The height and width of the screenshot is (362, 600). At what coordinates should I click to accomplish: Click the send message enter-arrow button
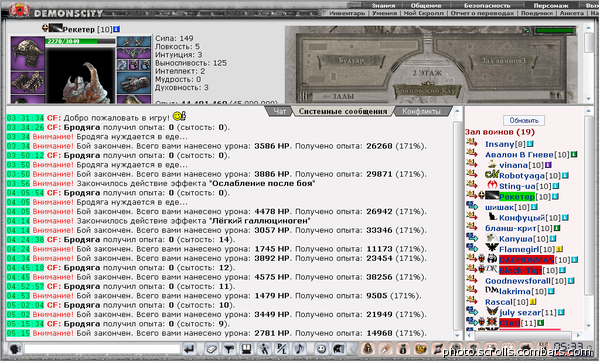point(190,349)
